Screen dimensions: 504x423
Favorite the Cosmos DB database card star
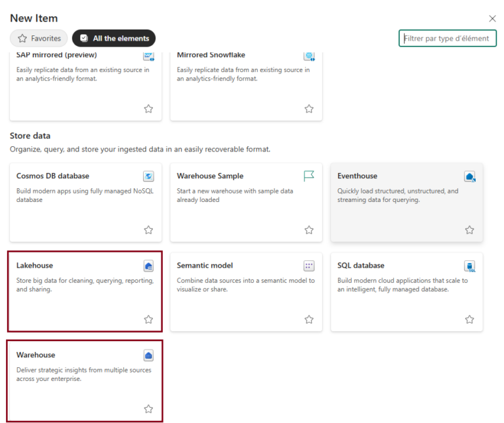(148, 230)
